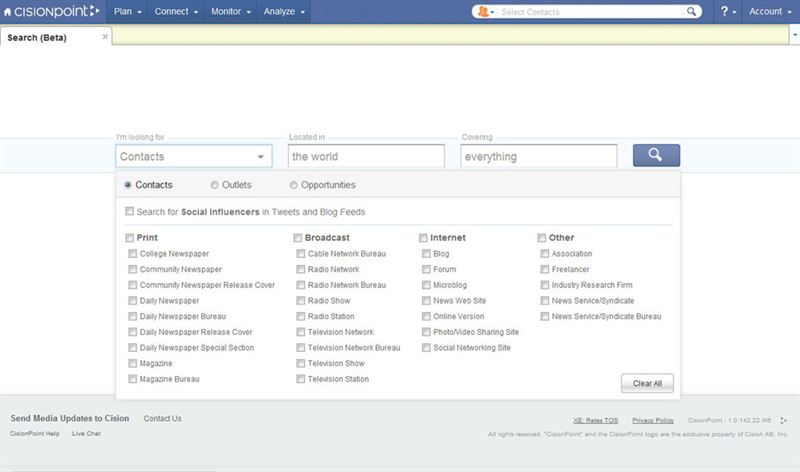Click the dots icon beside version number
This screenshot has height=472, width=800.
[x=783, y=421]
